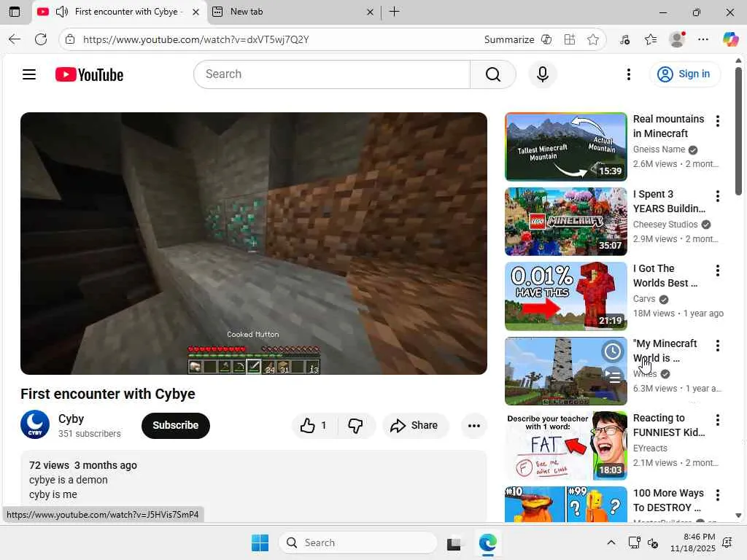Click Microsoft Edge taskbar icon
This screenshot has width=747, height=560.
coord(488,542)
